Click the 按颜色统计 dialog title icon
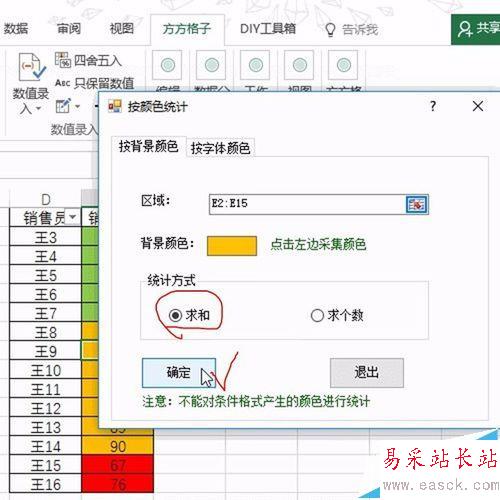 (x=115, y=106)
